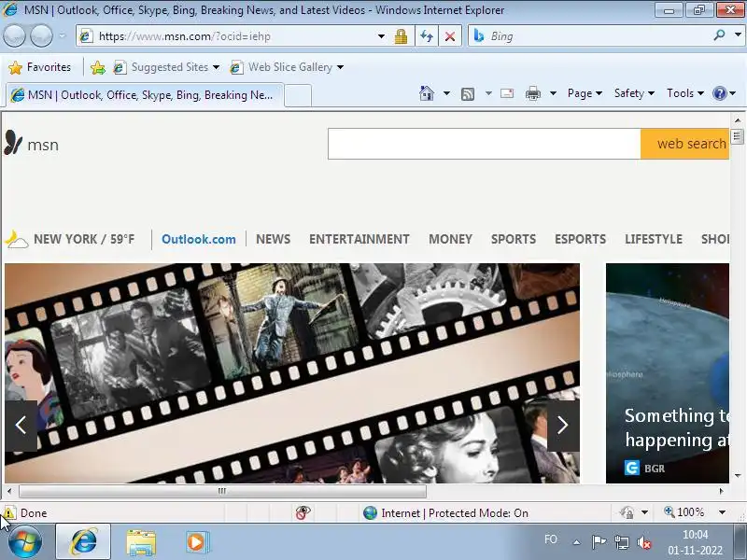Click the Help question mark icon
Viewport: 747px width, 560px height.
pos(719,93)
